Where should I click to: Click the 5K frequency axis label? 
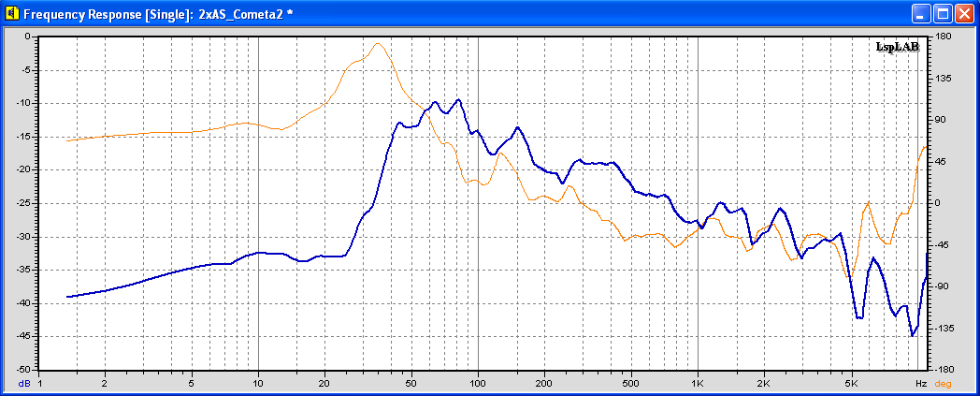851,383
